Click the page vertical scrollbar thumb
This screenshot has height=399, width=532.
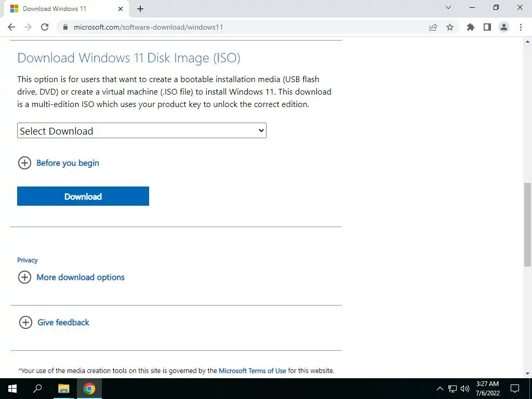point(527,224)
